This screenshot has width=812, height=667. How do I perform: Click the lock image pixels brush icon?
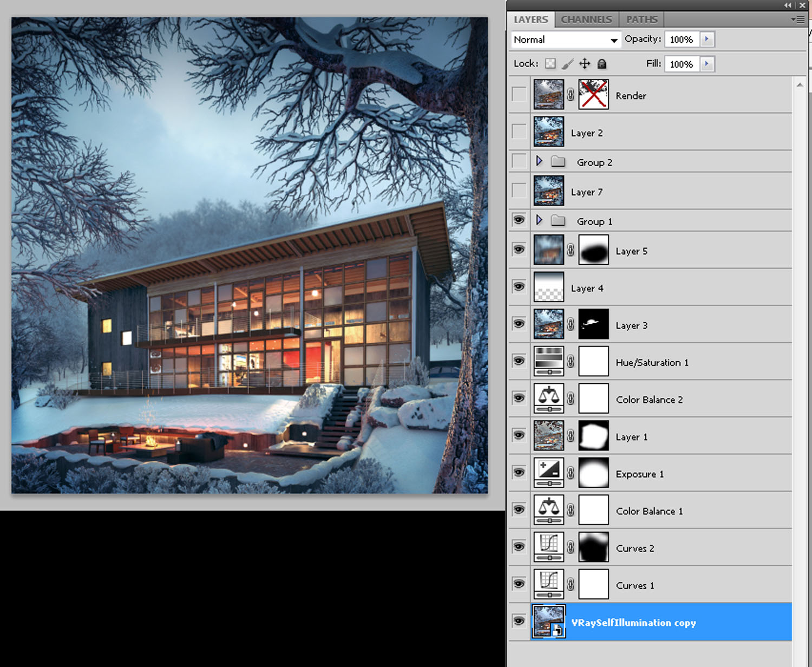(567, 64)
